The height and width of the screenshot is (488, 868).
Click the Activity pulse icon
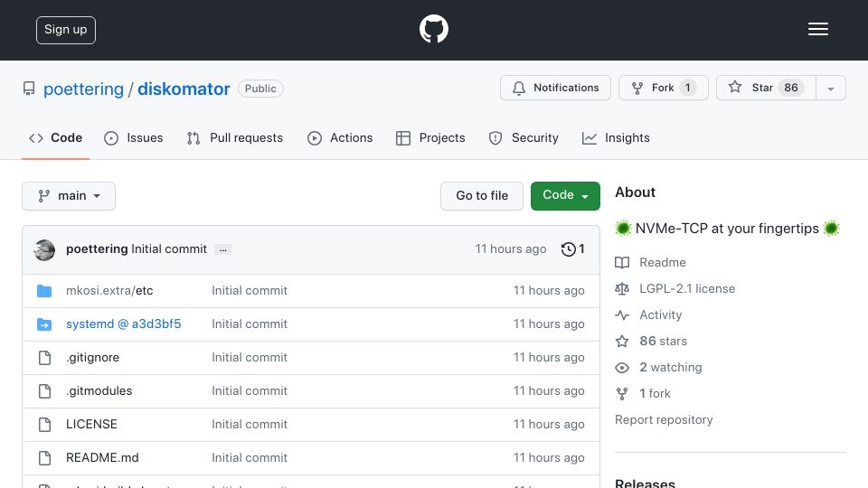pyautogui.click(x=622, y=315)
